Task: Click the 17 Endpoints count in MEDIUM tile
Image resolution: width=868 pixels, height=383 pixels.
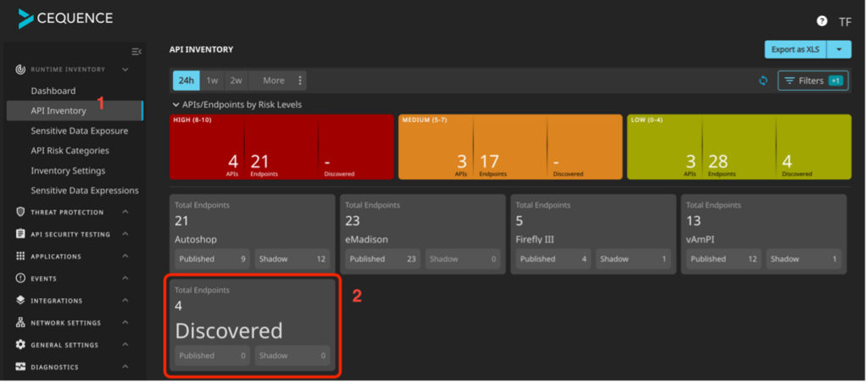Action: point(489,162)
